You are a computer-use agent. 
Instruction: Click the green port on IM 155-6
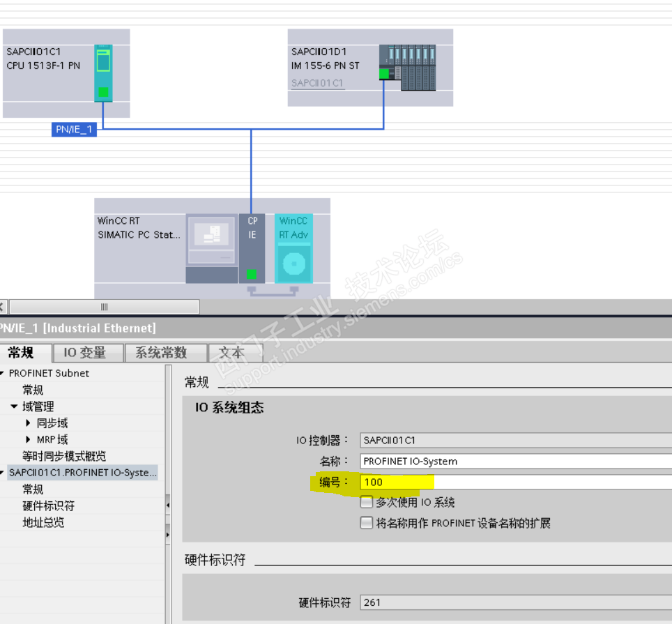384,74
